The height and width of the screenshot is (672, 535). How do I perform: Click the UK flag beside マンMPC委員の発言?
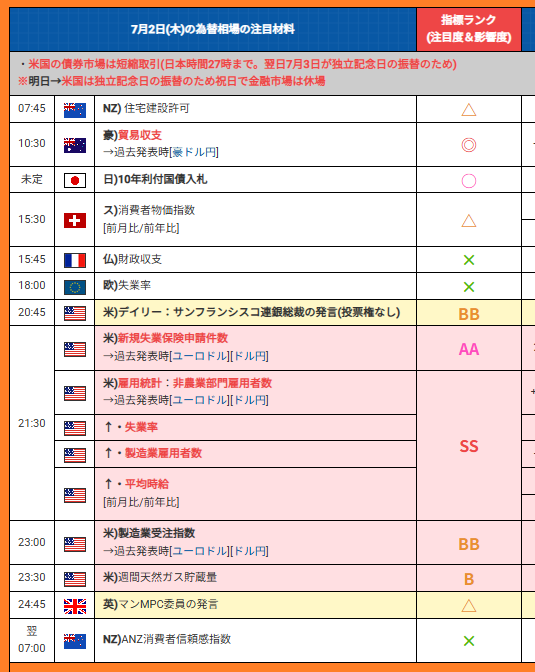[x=75, y=606]
